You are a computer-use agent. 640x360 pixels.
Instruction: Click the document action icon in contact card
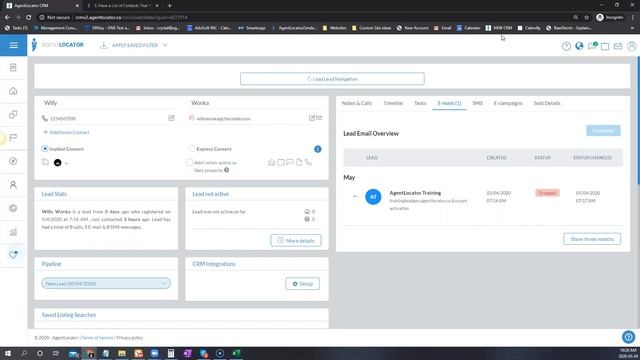(299, 162)
